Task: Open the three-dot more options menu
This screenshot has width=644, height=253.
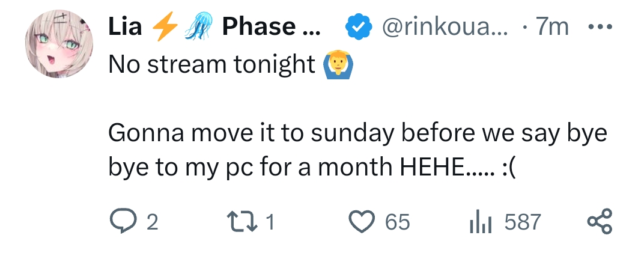Action: click(600, 28)
